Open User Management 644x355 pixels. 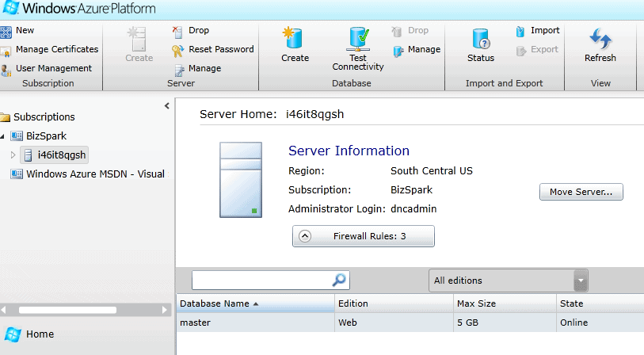[x=48, y=68]
